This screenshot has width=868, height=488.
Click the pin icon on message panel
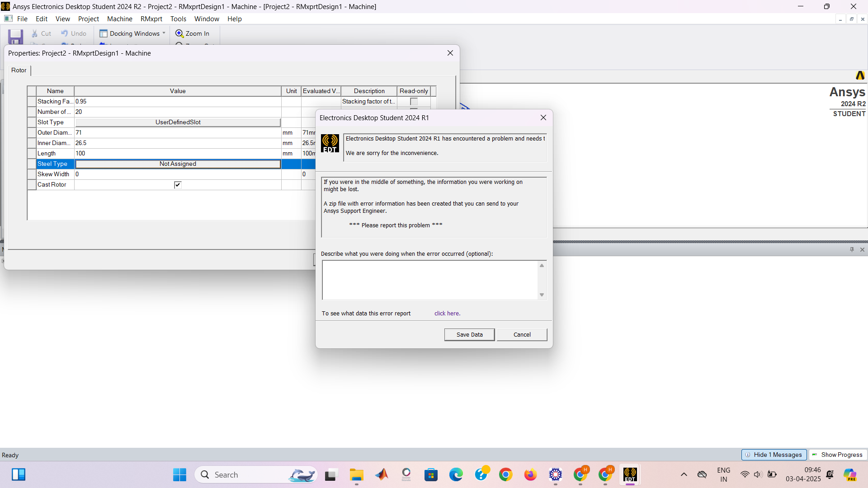pyautogui.click(x=852, y=250)
